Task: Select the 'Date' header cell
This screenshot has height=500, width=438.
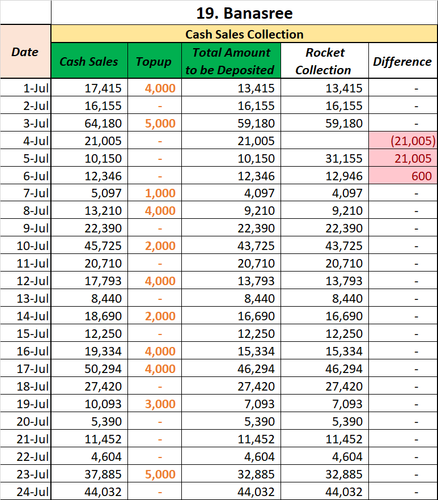Action: [25, 52]
